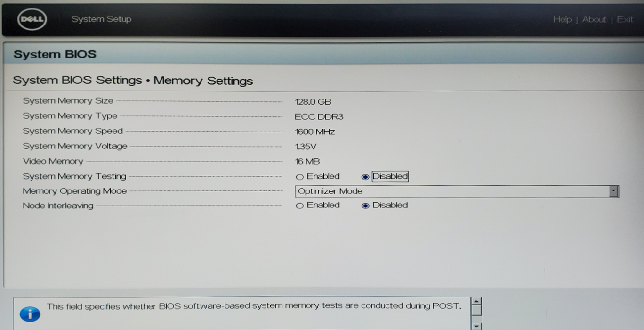The height and width of the screenshot is (330, 644).
Task: Enable System Memory Testing
Action: pos(299,177)
